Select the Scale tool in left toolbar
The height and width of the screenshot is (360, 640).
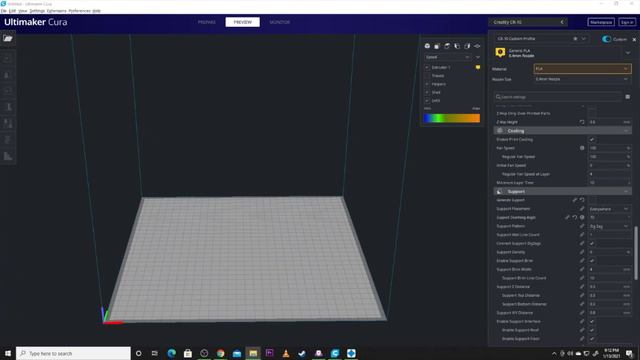(x=7, y=75)
